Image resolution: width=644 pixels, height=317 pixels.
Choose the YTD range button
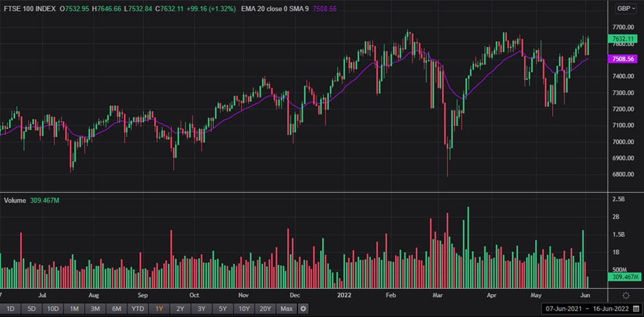[x=138, y=308]
